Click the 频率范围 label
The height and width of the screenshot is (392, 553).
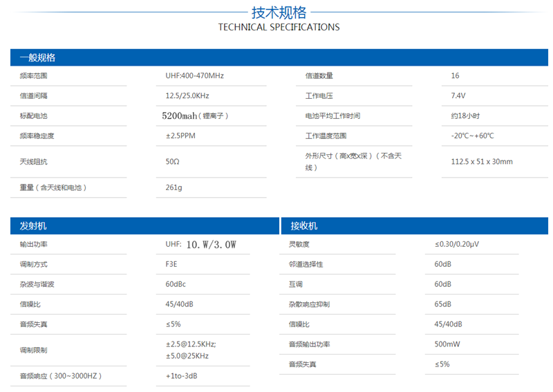(x=33, y=76)
